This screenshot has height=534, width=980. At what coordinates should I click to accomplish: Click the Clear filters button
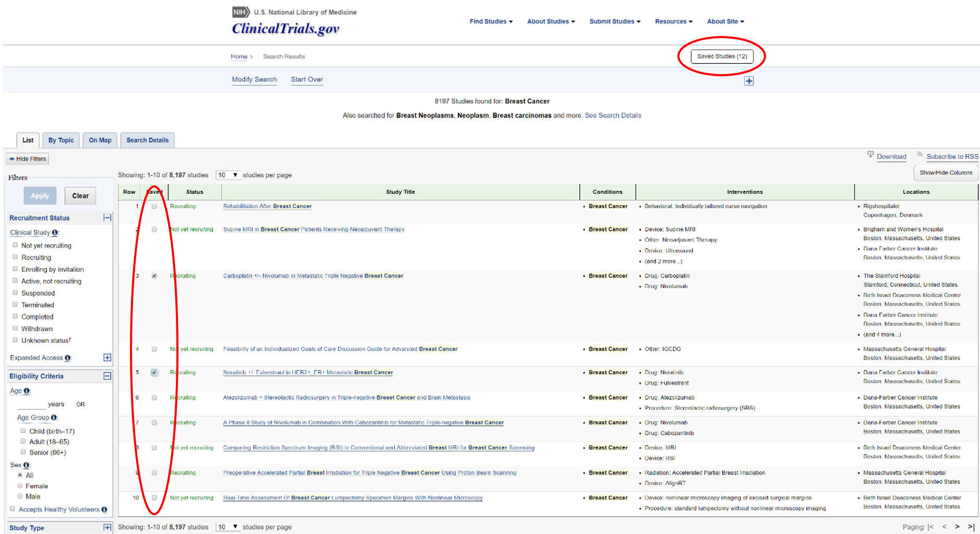[80, 196]
